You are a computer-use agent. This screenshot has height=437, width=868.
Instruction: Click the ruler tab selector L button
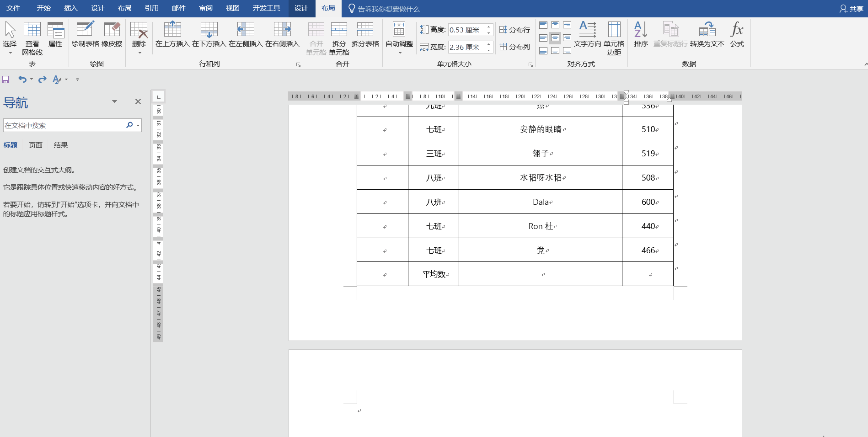point(158,96)
